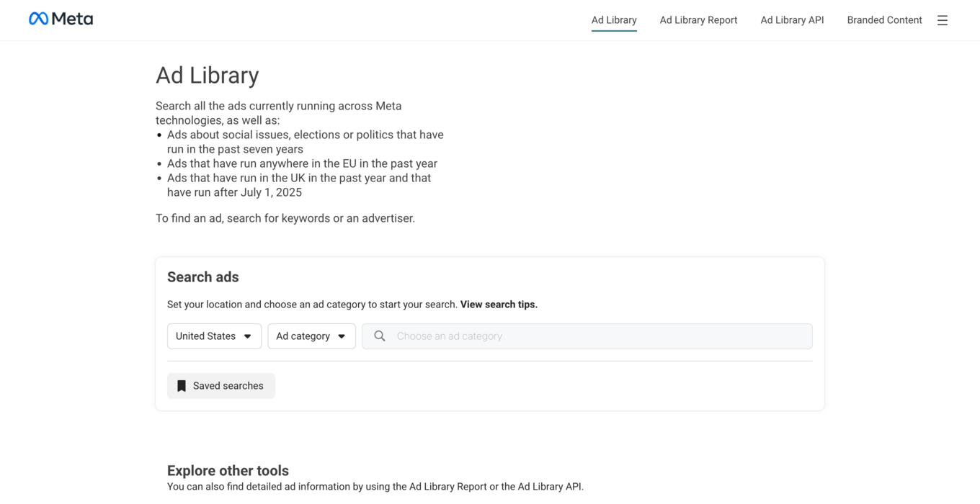Screen dimensions: 980x504
Task: Click the bullet about EU ads
Action: [x=302, y=163]
